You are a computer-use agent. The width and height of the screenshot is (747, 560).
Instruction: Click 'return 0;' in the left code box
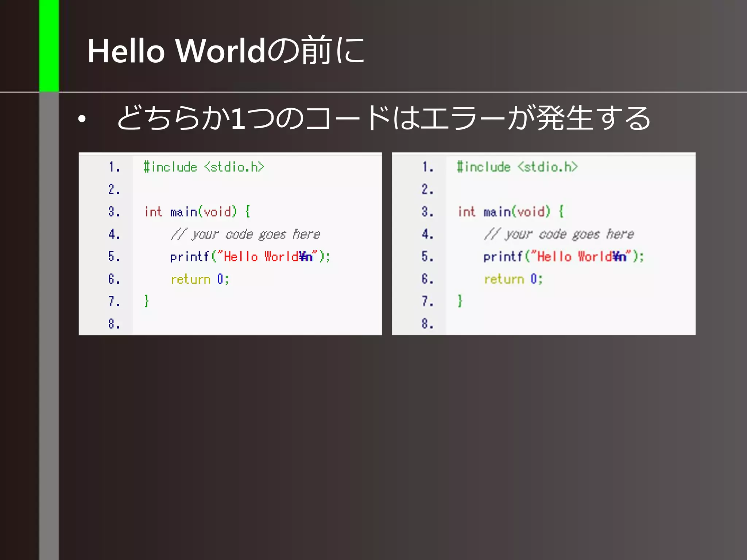200,279
